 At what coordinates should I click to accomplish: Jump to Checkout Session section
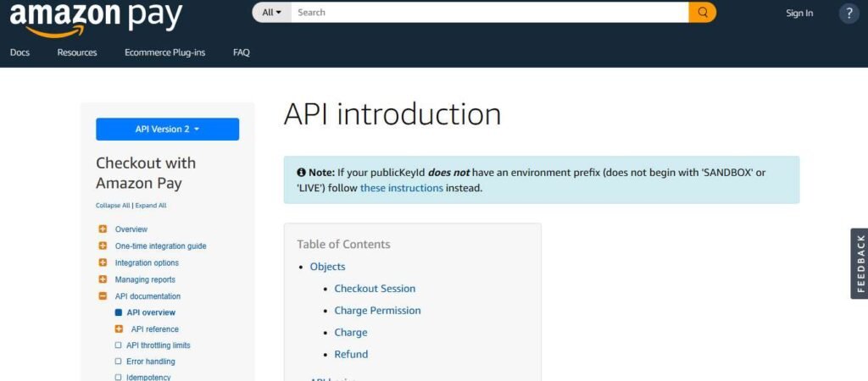375,289
